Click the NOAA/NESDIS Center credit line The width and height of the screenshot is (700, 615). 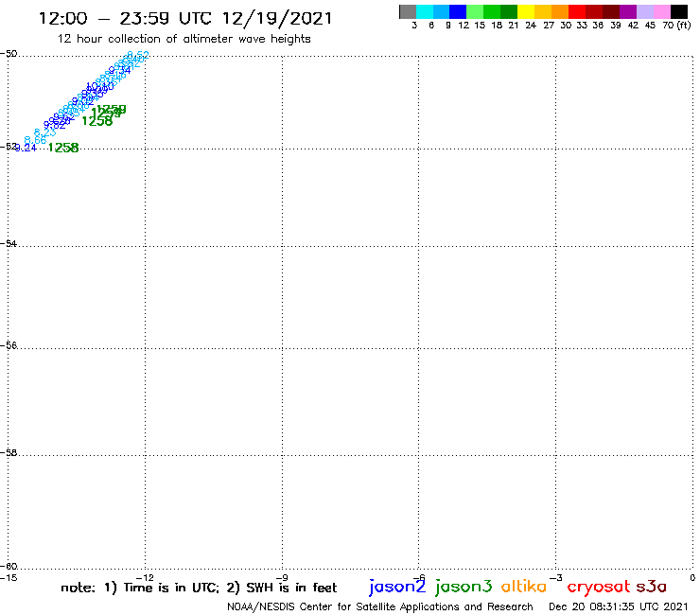click(x=380, y=607)
